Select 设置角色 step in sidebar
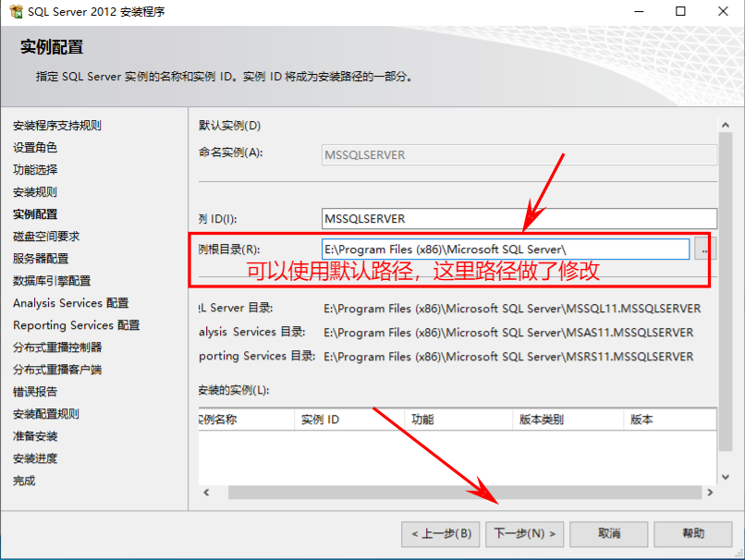Image resolution: width=745 pixels, height=560 pixels. (35, 148)
